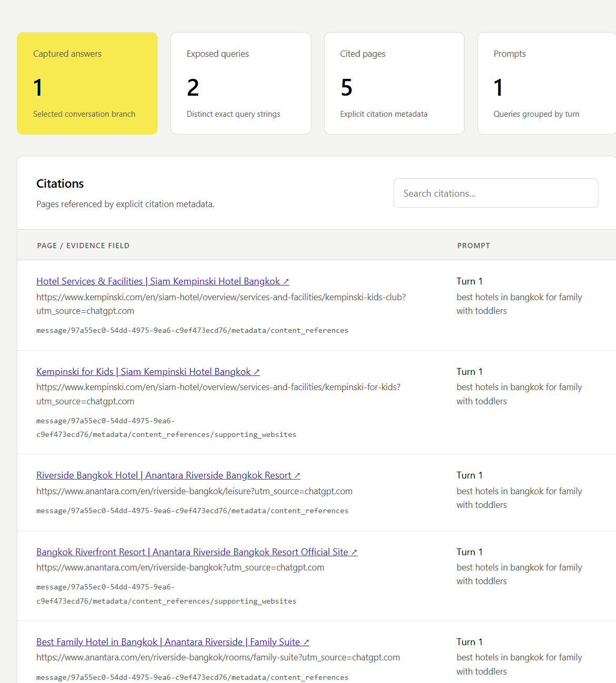Click the Citations section heading
The width and height of the screenshot is (616, 683).
tap(60, 184)
